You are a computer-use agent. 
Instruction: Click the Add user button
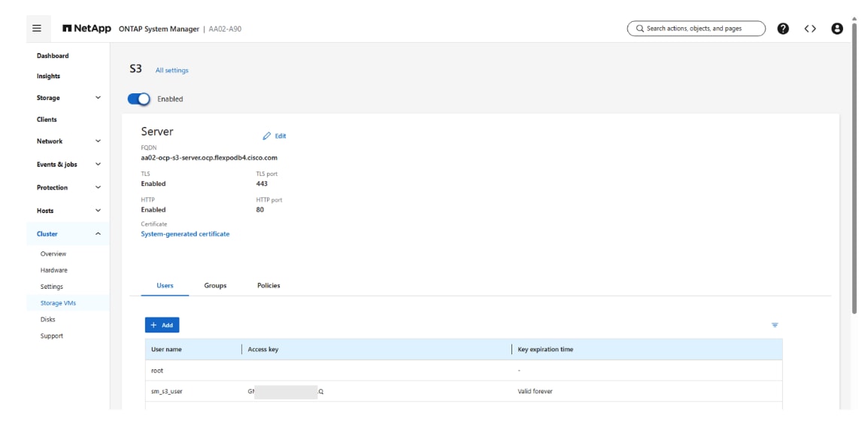[162, 325]
